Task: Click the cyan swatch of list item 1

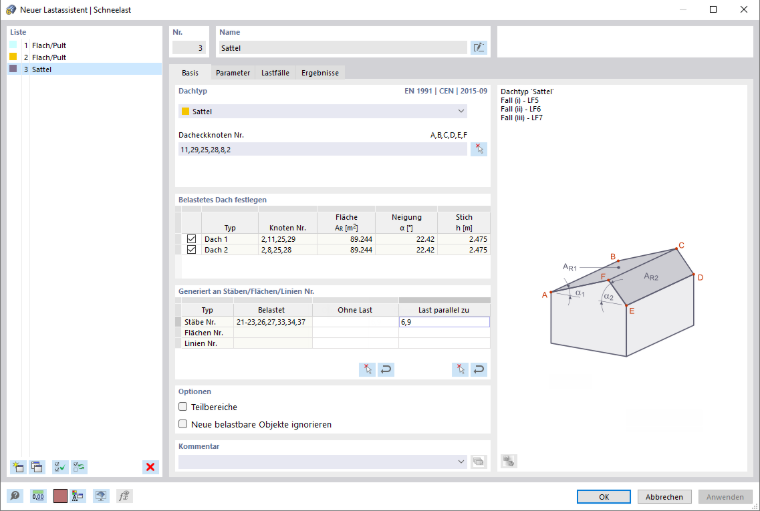Action: click(x=13, y=45)
